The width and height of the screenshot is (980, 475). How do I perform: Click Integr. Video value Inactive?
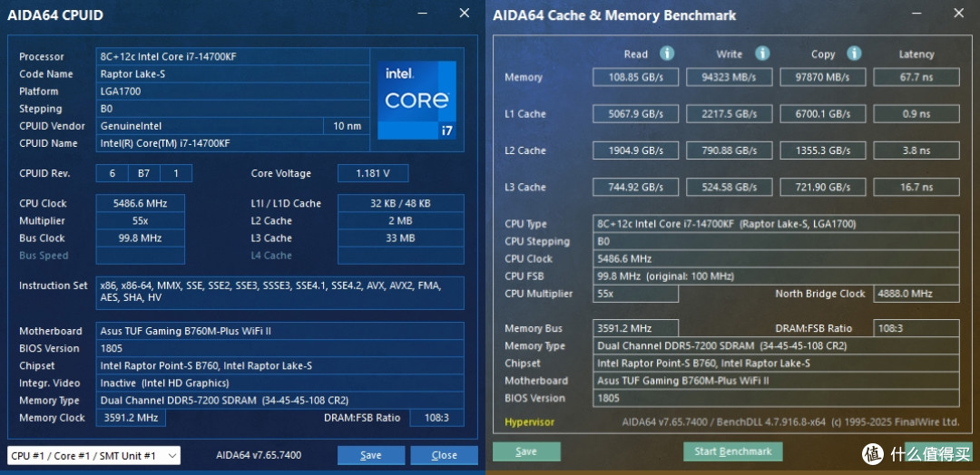279,383
